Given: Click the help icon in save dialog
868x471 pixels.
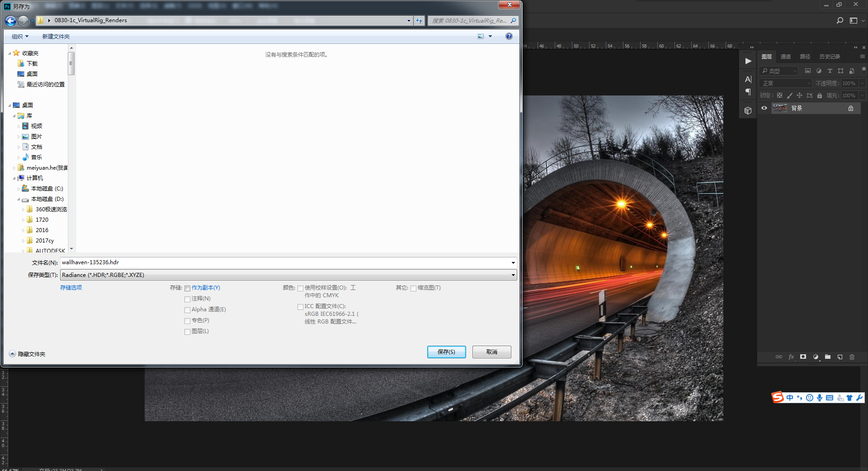Looking at the screenshot, I should 509,36.
